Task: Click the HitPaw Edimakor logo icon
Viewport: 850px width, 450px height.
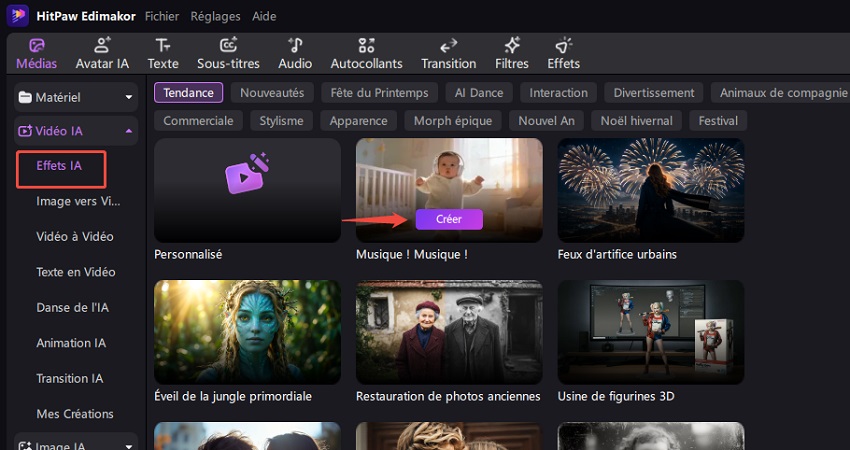Action: click(17, 16)
